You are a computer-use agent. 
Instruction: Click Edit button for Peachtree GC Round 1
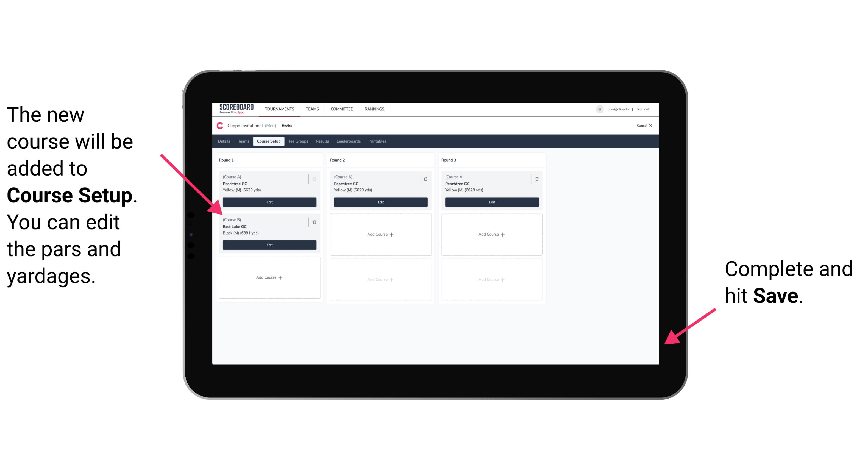coord(269,201)
